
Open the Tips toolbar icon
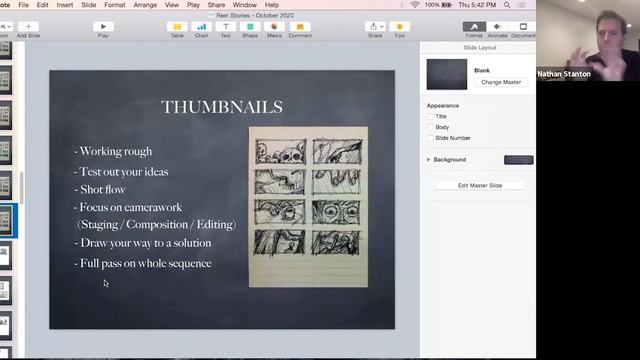(400, 27)
